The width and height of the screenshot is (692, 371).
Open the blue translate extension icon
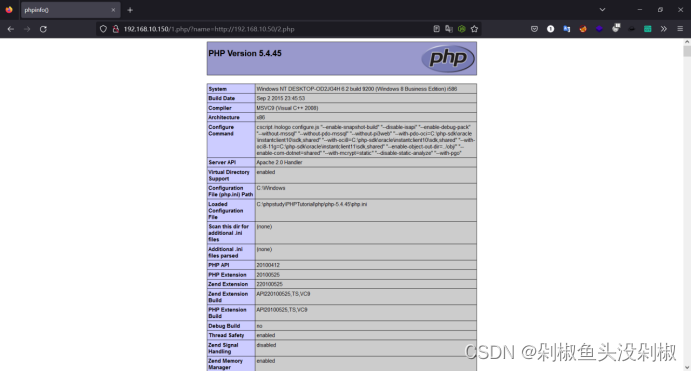567,29
